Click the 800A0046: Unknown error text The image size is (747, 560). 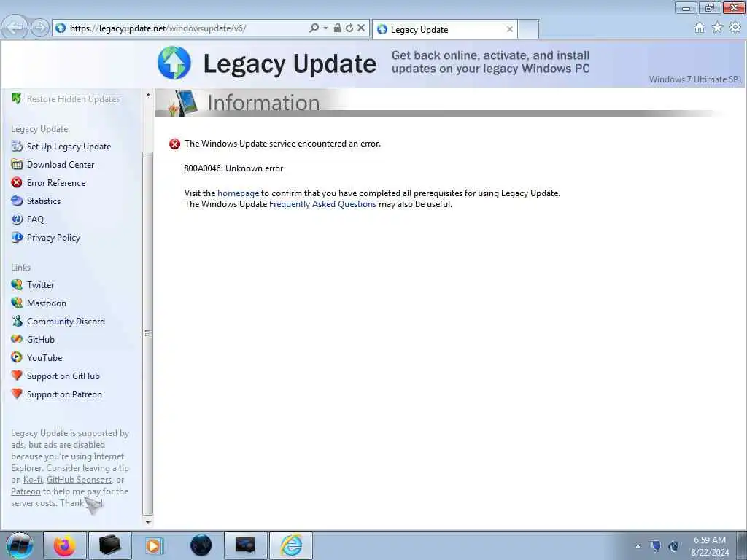(x=233, y=168)
